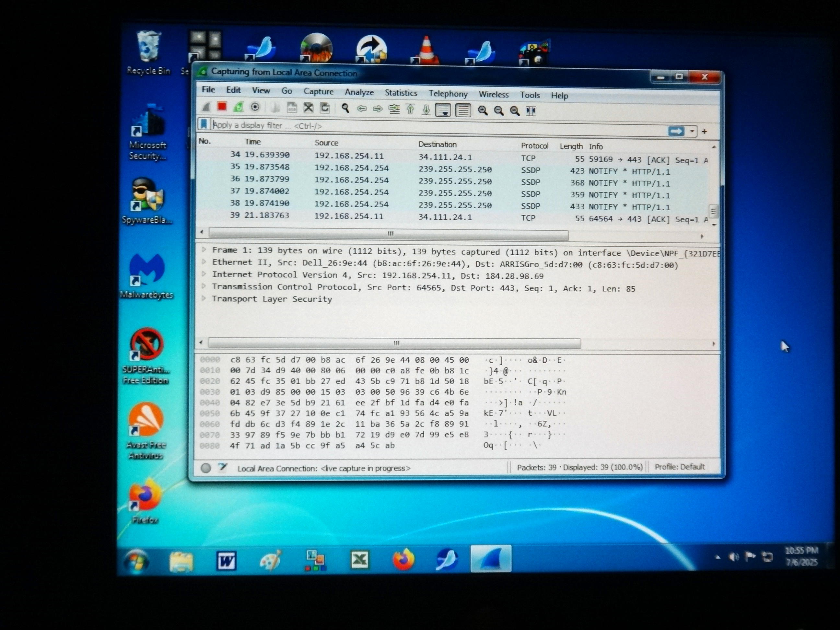Expand Internet Protocol Version 4 row
Image resolution: width=840 pixels, height=630 pixels.
[x=204, y=274]
